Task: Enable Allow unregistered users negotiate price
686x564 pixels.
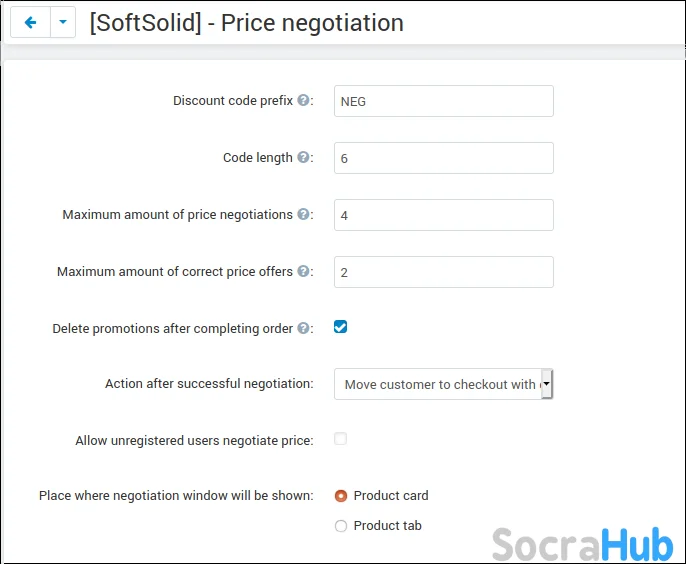Action: point(340,439)
